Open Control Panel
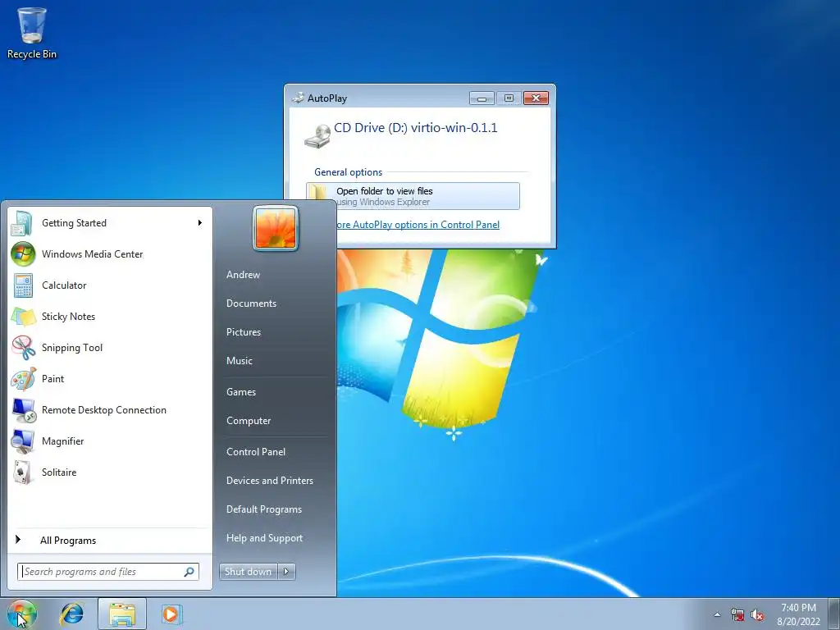Screen dimensions: 840x630 [256, 452]
